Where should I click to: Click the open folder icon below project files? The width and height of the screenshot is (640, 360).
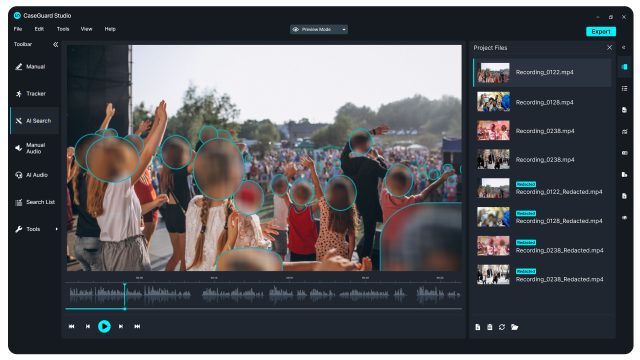pyautogui.click(x=514, y=327)
